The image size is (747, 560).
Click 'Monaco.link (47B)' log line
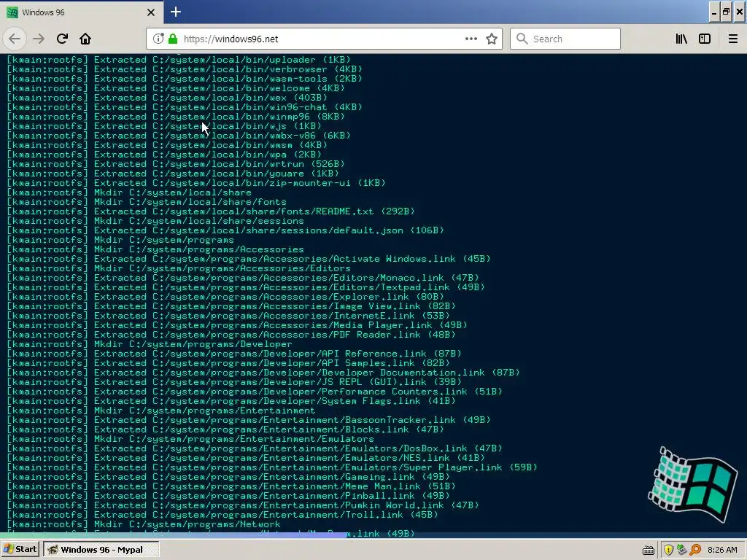pyautogui.click(x=243, y=278)
